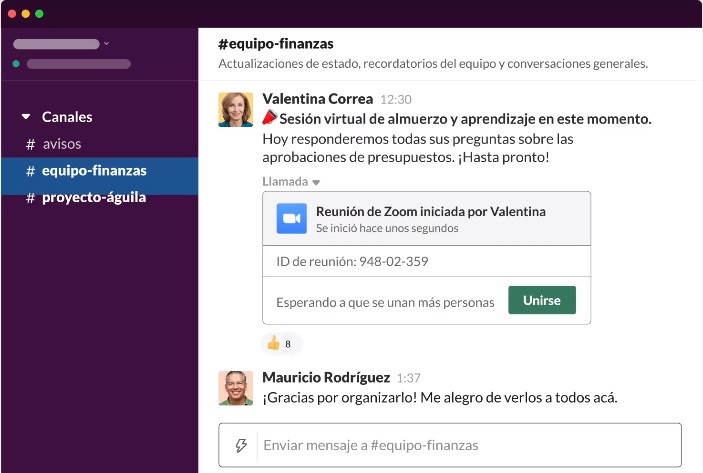703x473 pixels.
Task: Click the green presence status dot
Action: pos(16,64)
